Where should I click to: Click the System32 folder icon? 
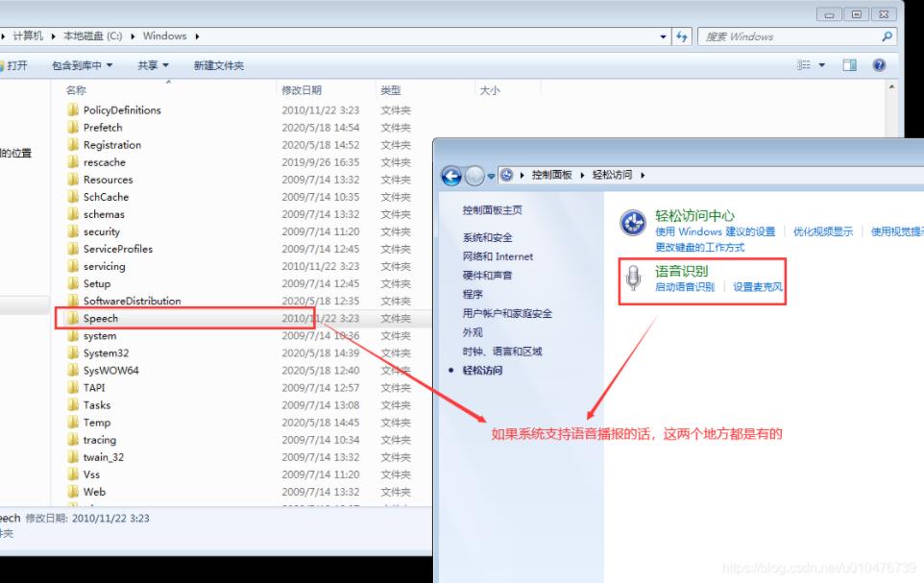pyautogui.click(x=73, y=352)
